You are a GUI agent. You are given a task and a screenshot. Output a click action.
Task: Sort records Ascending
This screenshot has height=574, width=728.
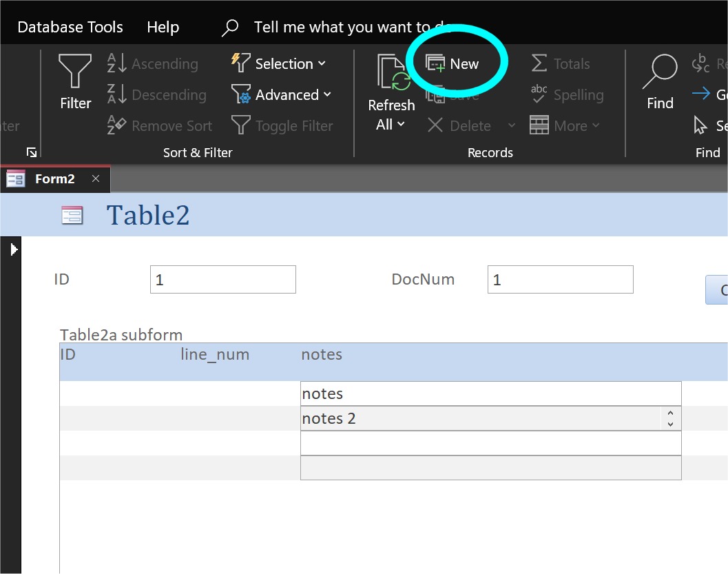click(154, 64)
